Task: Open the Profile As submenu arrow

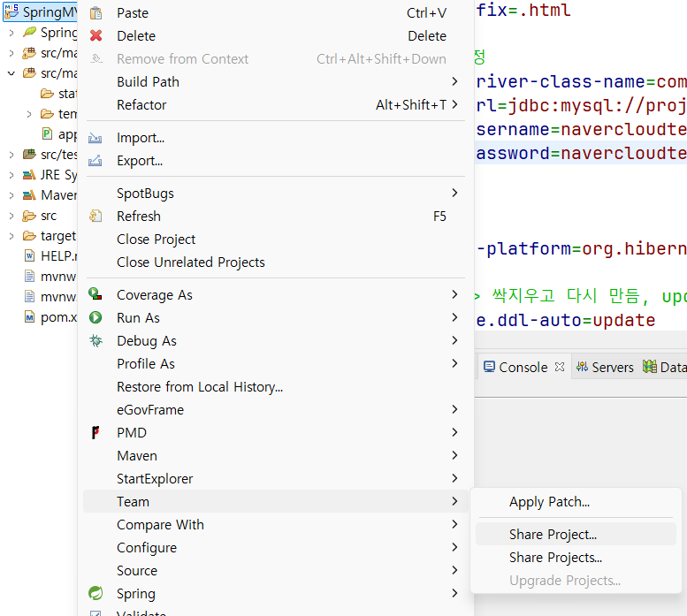Action: pos(454,363)
